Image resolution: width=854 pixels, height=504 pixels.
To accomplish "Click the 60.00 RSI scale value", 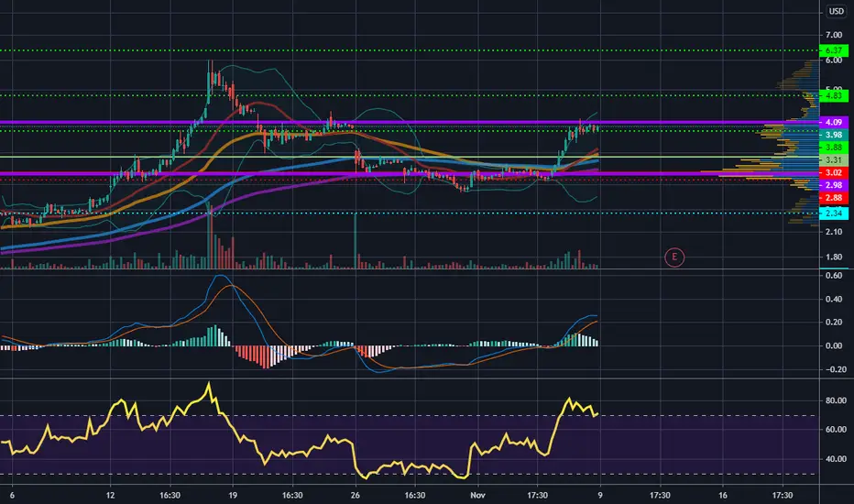I will [836, 430].
